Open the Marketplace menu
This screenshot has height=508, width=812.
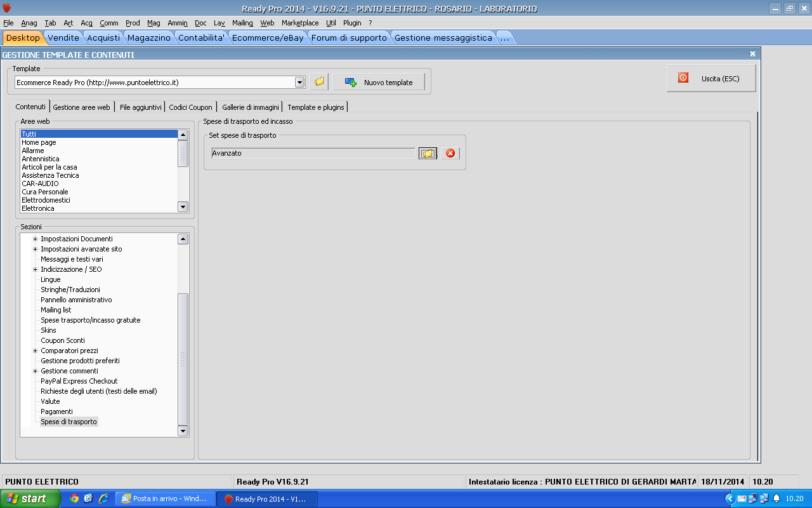pos(300,23)
